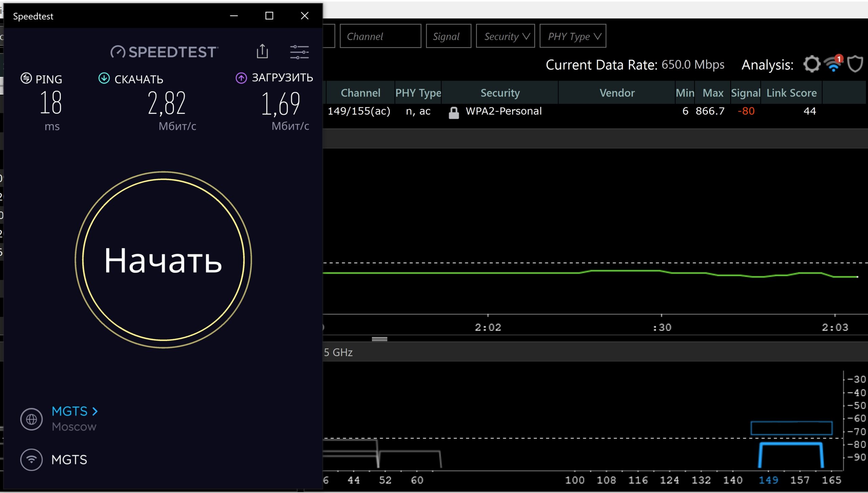Click the Signal filter field

(448, 36)
